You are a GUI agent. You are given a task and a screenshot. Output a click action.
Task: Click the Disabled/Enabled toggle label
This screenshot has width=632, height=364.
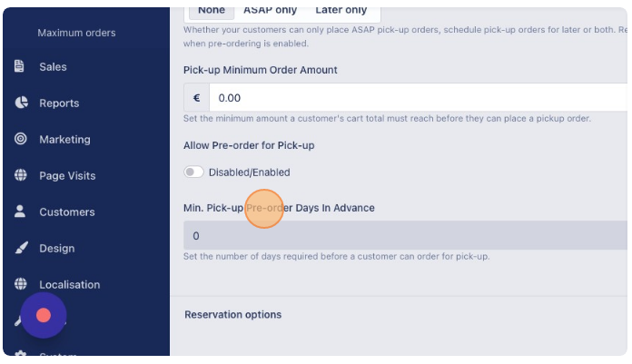249,172
